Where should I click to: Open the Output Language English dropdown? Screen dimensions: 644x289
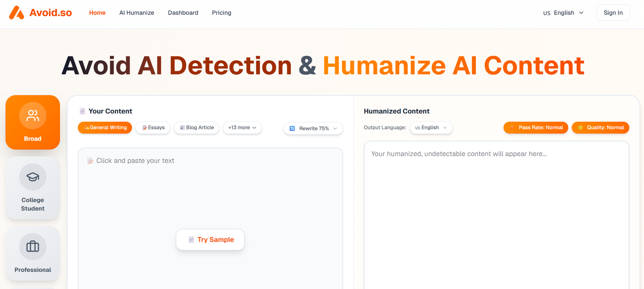click(431, 127)
